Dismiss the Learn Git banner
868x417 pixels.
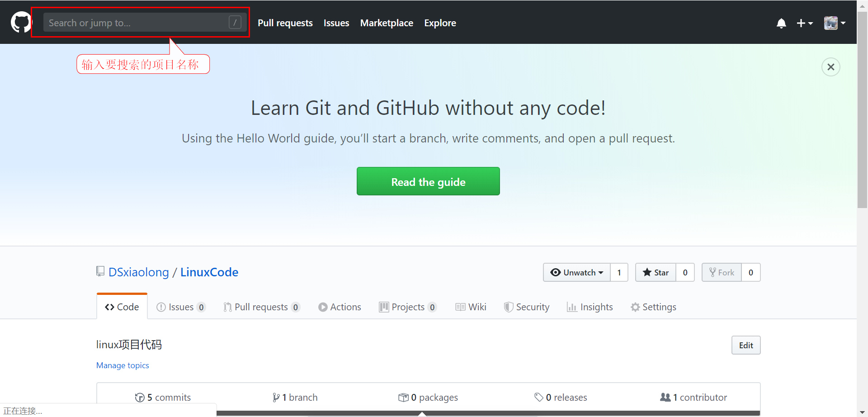pos(831,67)
